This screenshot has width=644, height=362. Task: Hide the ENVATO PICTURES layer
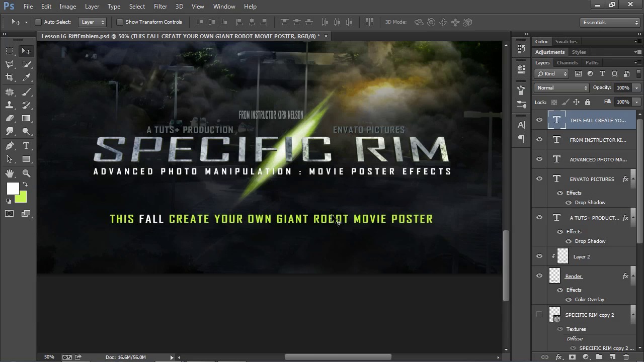pyautogui.click(x=539, y=179)
